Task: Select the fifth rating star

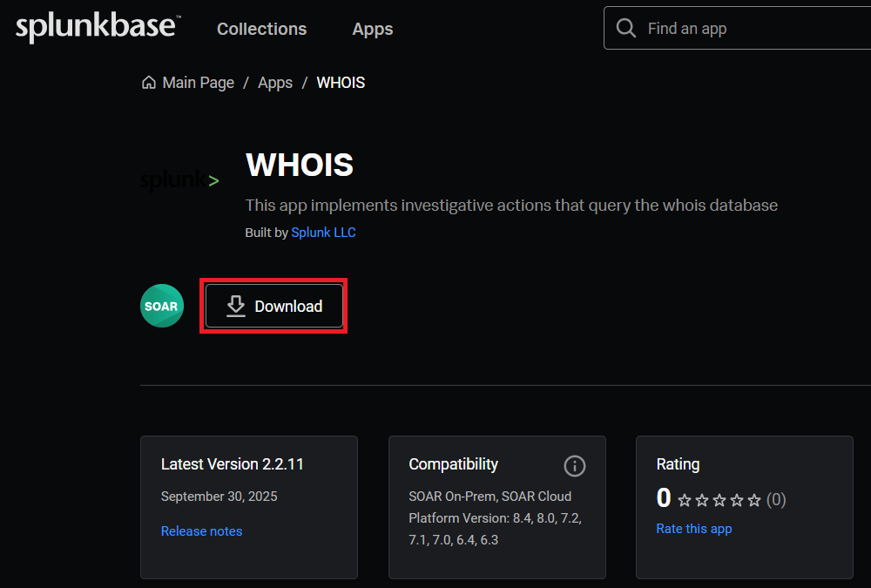Action: 754,500
